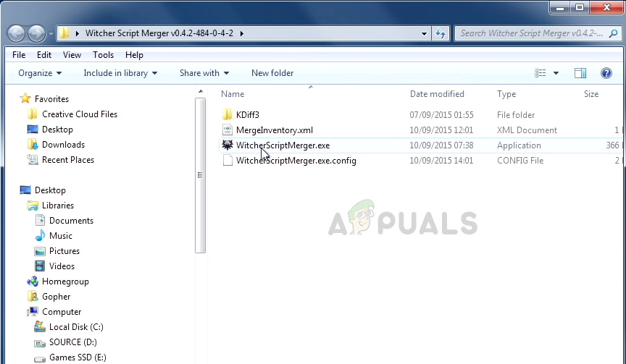This screenshot has height=364, width=626.
Task: Open Creative Cloud Files in Favorites
Action: tap(80, 114)
